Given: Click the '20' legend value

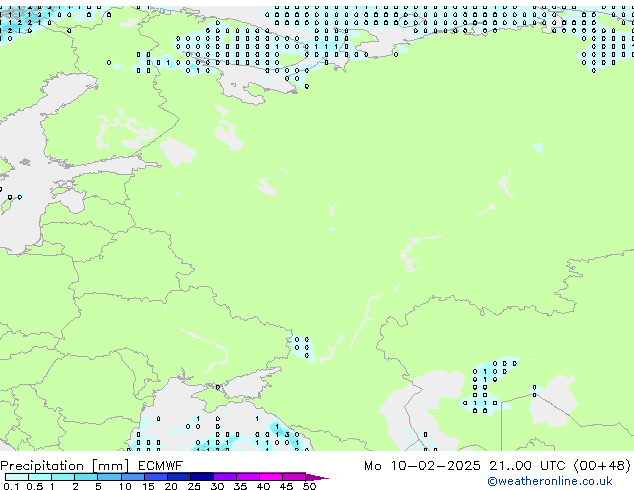Looking at the screenshot, I should tap(171, 486).
